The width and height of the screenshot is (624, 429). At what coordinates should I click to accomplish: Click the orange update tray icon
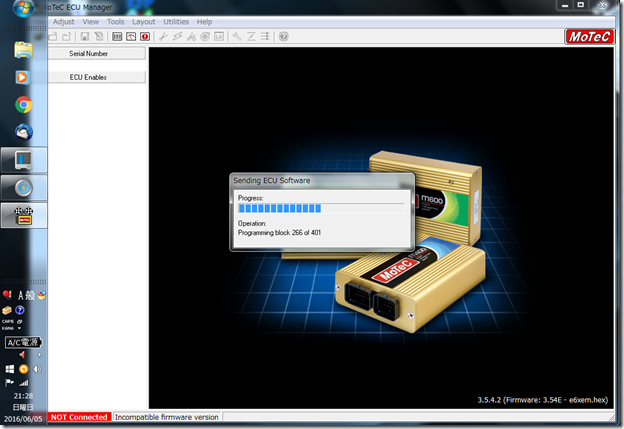pyautogui.click(x=23, y=369)
